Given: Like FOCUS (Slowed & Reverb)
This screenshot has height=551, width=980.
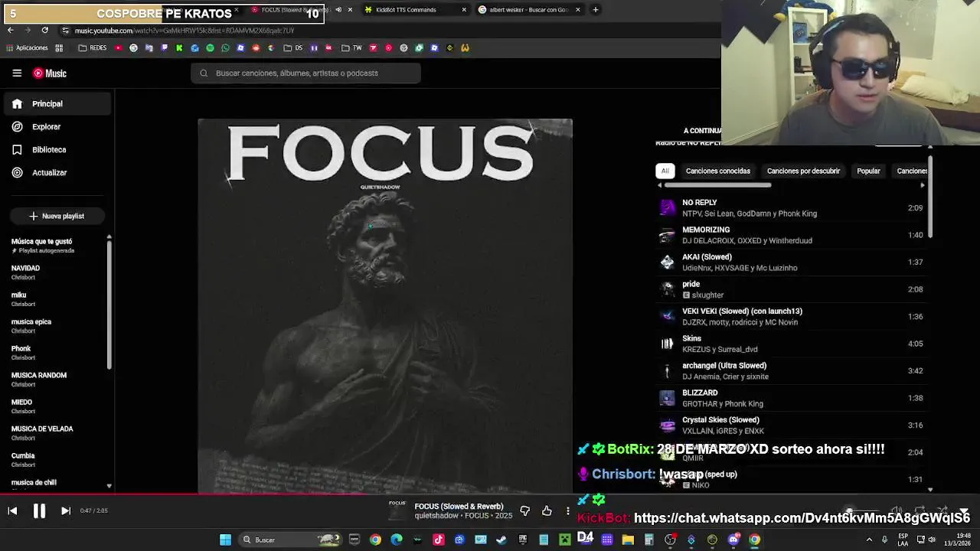Looking at the screenshot, I should point(547,510).
